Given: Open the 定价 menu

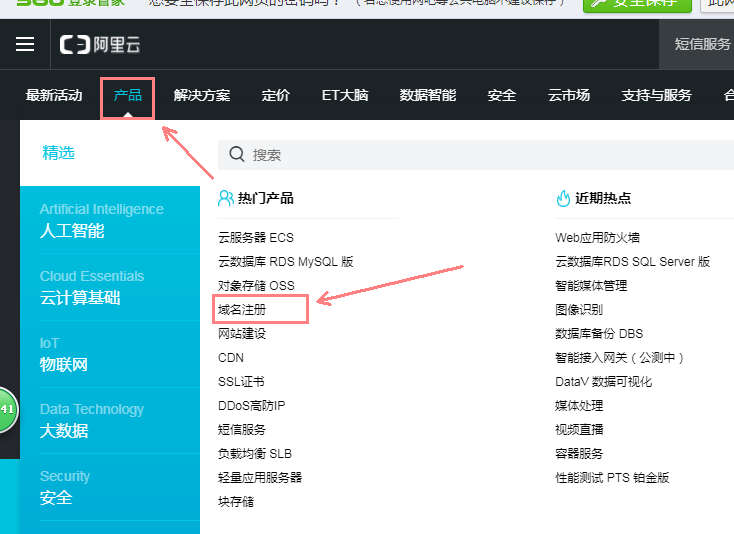Looking at the screenshot, I should tap(276, 95).
